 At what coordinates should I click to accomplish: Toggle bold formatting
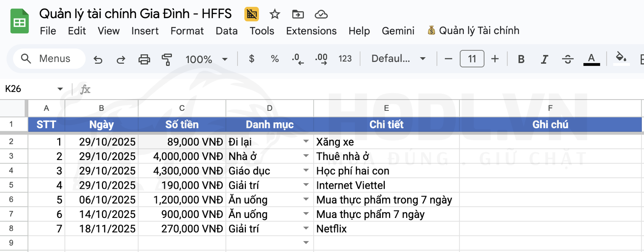click(521, 59)
